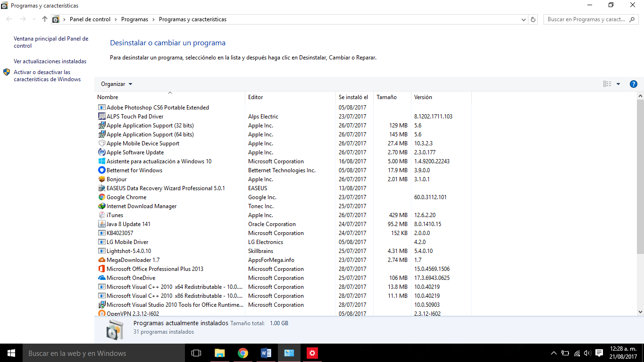Select the OpenVPN 2.3.12-I602 entry
This screenshot has height=362, width=644.
click(x=133, y=313)
